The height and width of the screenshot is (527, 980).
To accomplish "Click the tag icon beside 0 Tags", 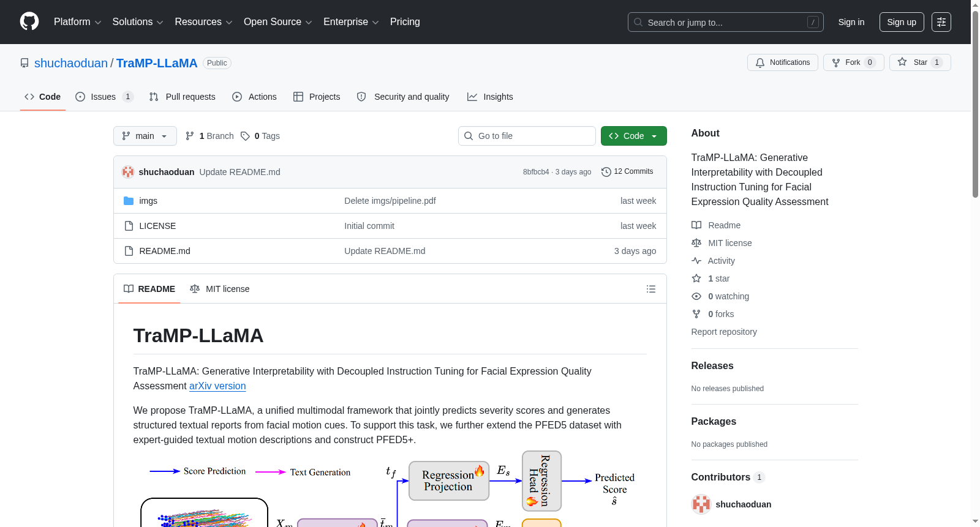I will click(x=245, y=136).
